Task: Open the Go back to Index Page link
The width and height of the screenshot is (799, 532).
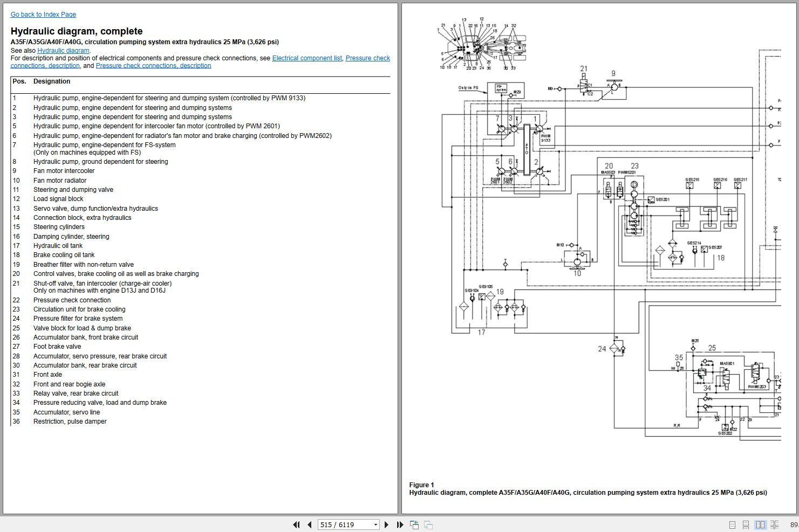Action: point(43,15)
